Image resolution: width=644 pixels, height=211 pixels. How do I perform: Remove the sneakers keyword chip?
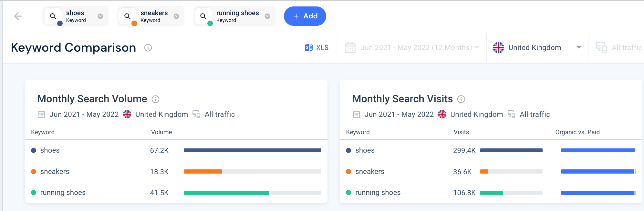pyautogui.click(x=176, y=16)
